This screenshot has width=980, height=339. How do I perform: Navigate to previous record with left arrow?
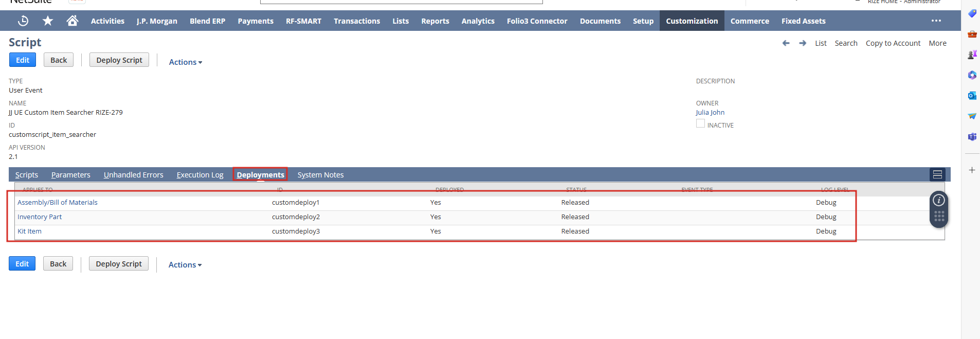[x=786, y=43]
